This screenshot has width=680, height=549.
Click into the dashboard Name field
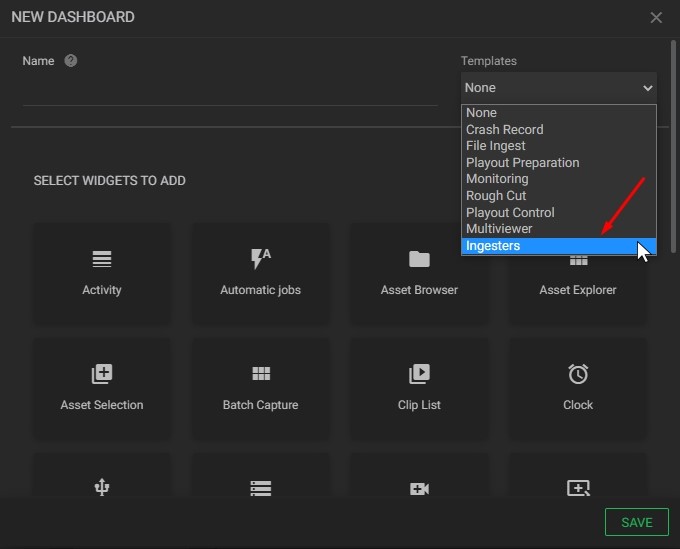tap(230, 92)
